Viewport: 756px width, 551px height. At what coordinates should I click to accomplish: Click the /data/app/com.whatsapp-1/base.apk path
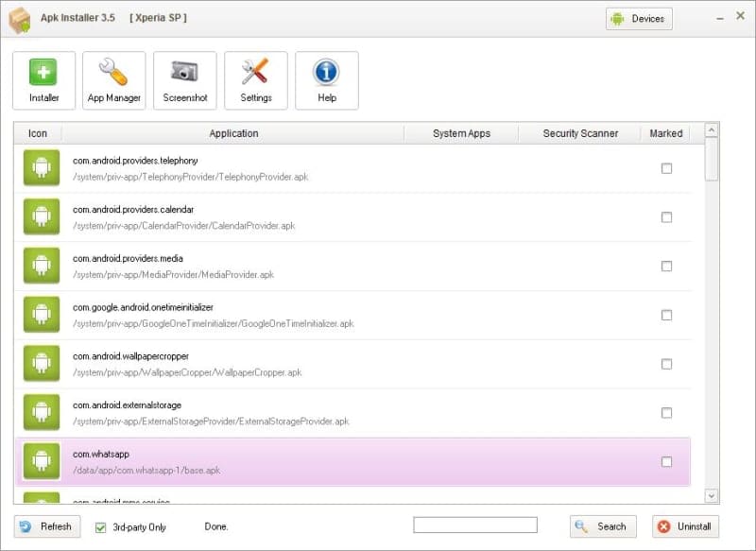(146, 471)
